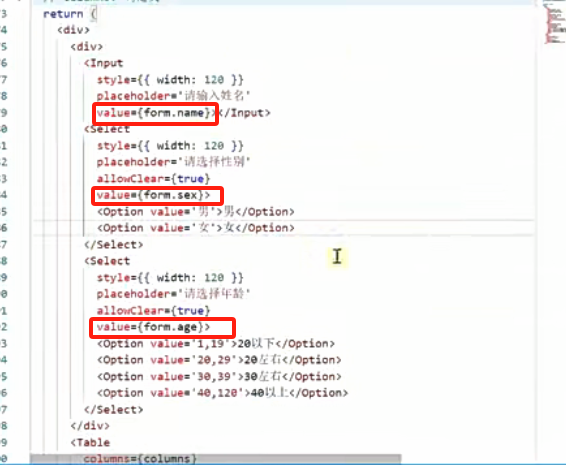Click the style attribute above placeholder '请输入姓名'
This screenshot has height=465, width=566.
(170, 80)
